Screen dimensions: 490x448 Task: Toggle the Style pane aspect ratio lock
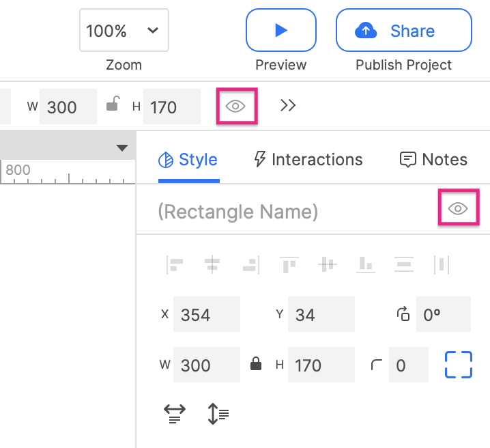pos(257,364)
